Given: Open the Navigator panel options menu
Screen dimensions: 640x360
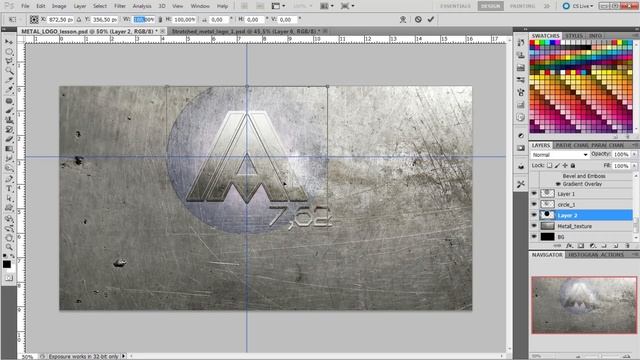Looking at the screenshot, I should coord(635,255).
